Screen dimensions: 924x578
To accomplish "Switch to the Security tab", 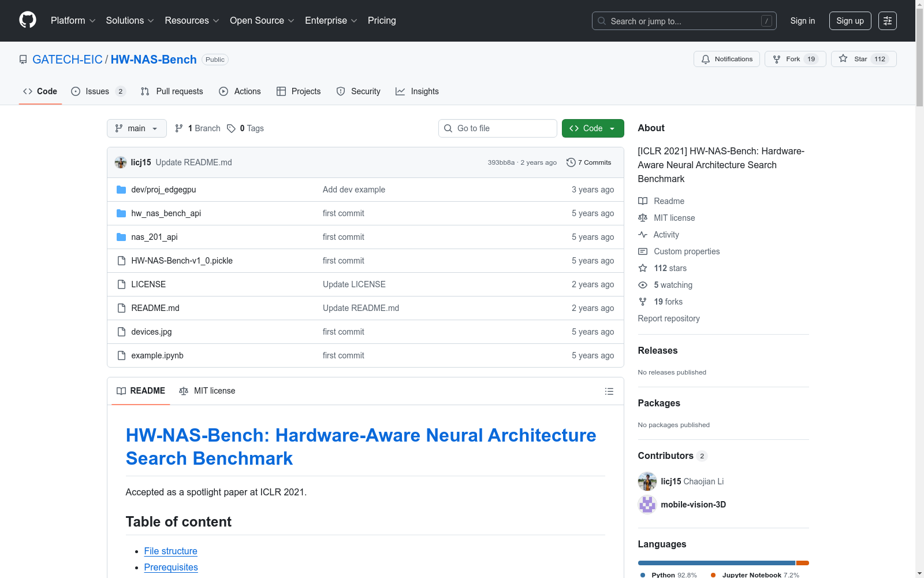I will click(x=359, y=91).
